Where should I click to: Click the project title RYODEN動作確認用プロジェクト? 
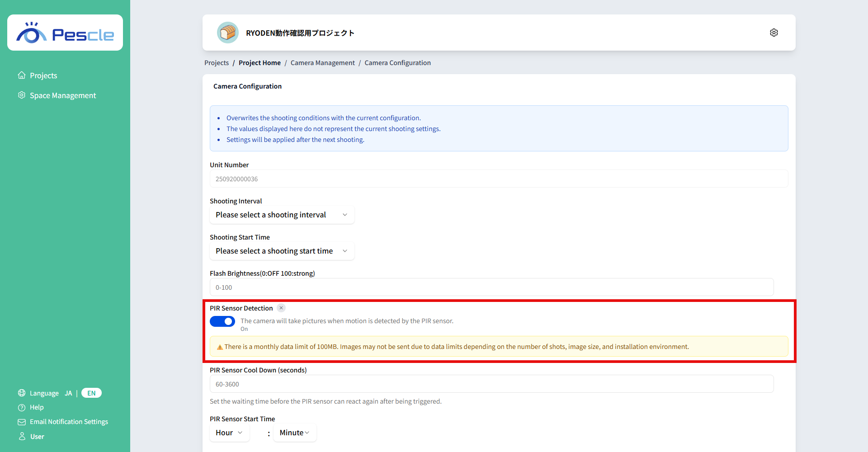coord(300,33)
